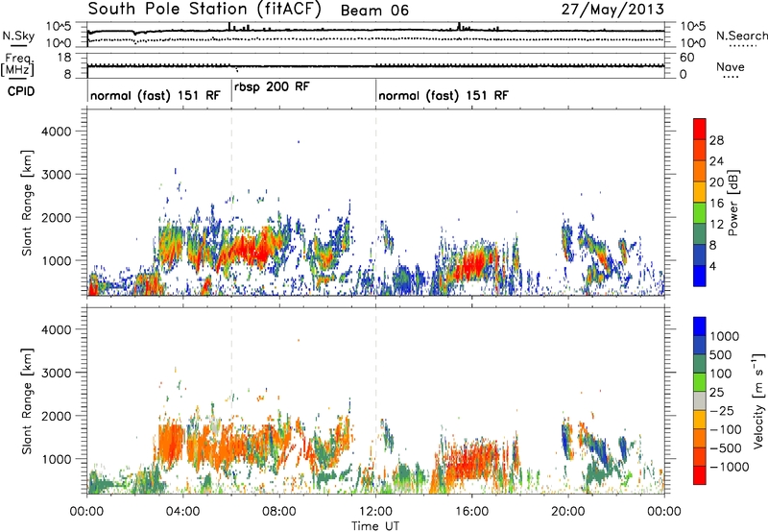The image size is (768, 532).
Task: Click the '4000' tick on the power panel
Action: pyautogui.click(x=56, y=132)
